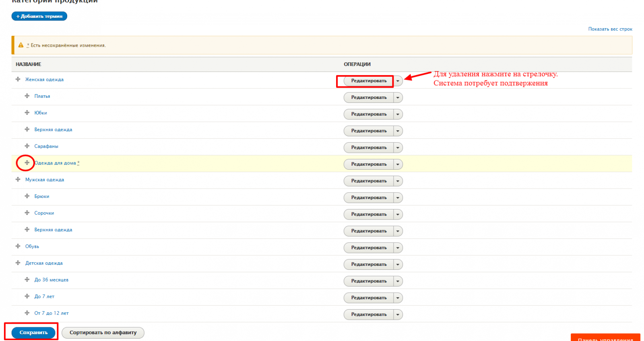The width and height of the screenshot is (644, 341).
Task: Click drag handle for От 7 до 12 лет
Action: coord(27,313)
